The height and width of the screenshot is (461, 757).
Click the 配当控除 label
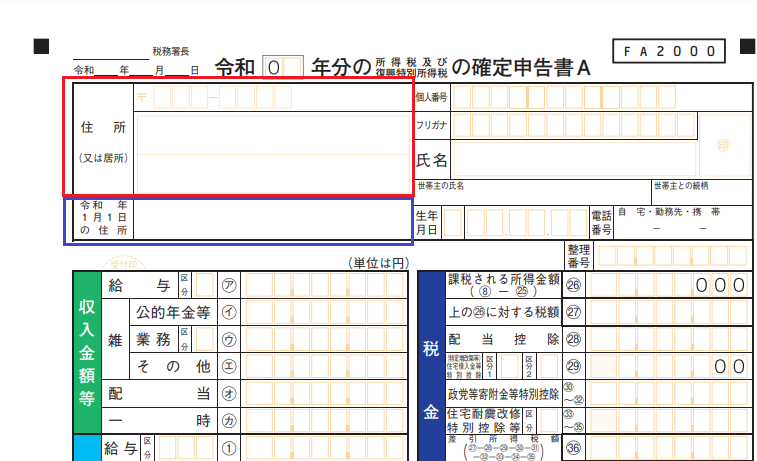(x=504, y=339)
